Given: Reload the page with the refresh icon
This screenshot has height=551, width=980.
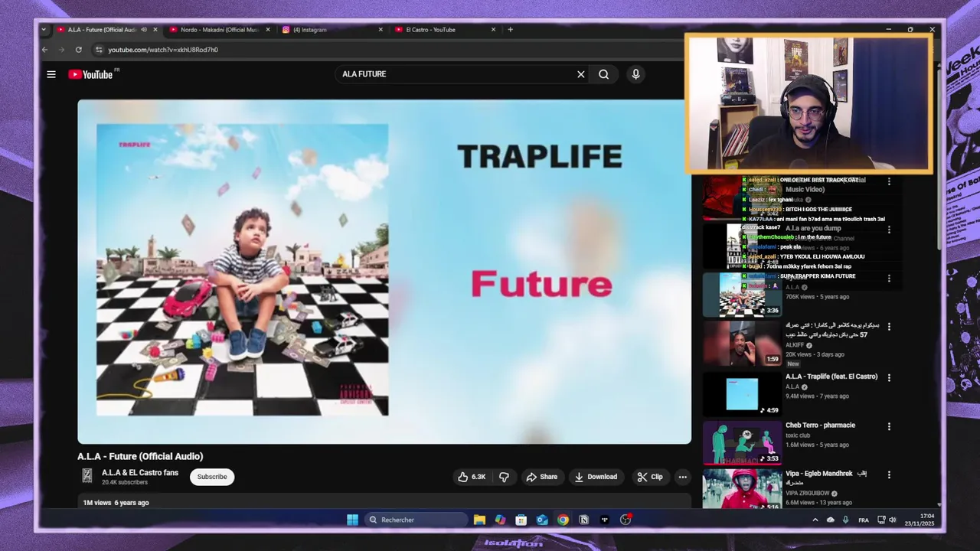Looking at the screenshot, I should coord(78,50).
